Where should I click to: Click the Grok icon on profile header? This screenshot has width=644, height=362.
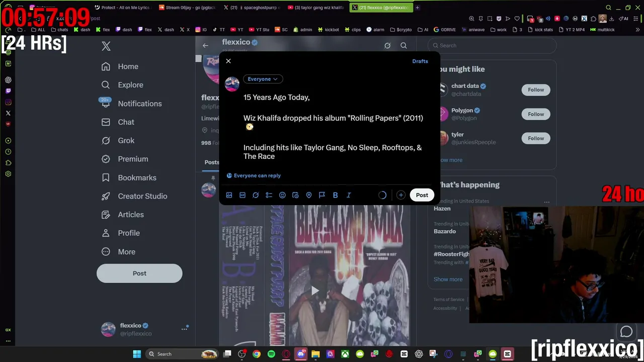click(387, 46)
